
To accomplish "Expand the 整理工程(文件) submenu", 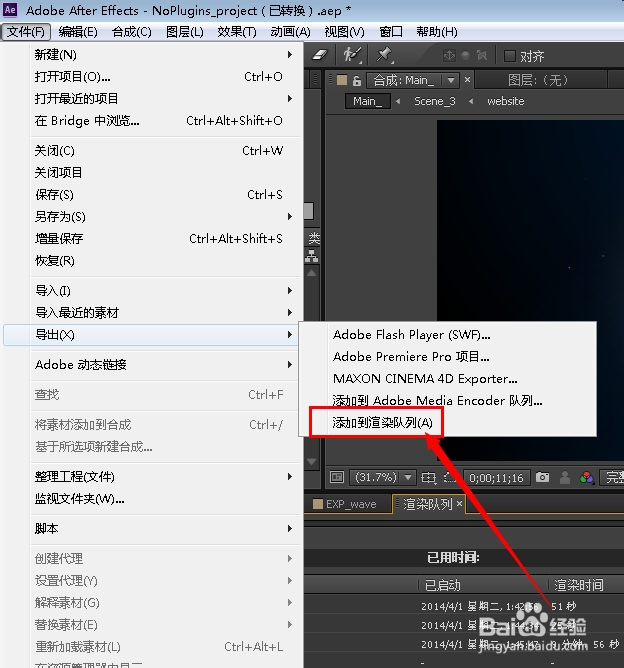I will click(x=167, y=477).
